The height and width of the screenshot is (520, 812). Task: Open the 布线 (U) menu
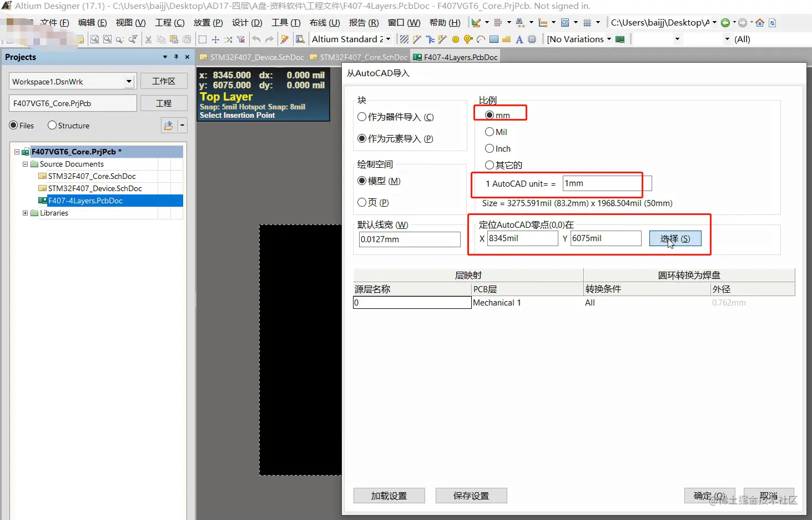click(x=325, y=23)
